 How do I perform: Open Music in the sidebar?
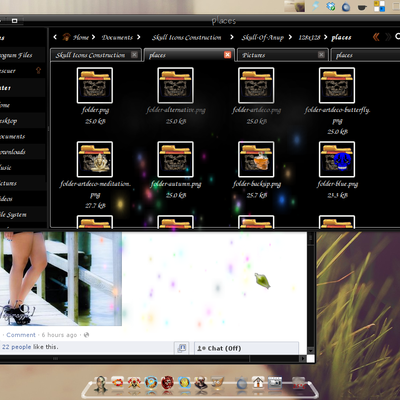(22, 167)
